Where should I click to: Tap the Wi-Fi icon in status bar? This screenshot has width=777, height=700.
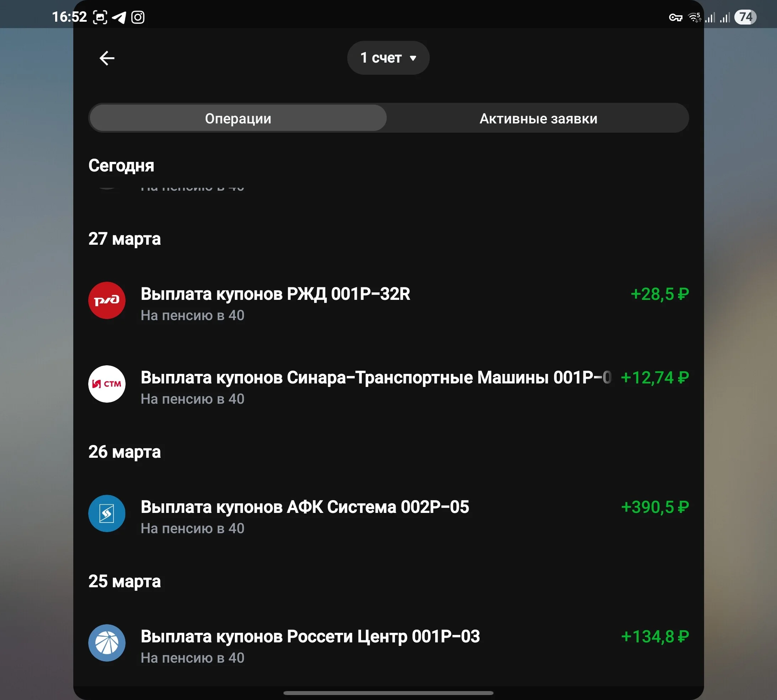click(694, 17)
